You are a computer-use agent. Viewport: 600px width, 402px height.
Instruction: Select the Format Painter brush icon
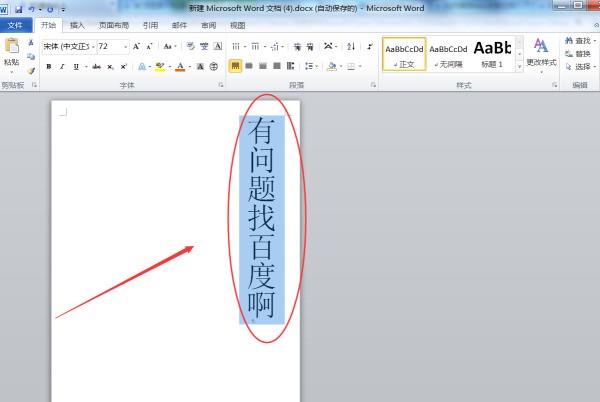pos(31,70)
